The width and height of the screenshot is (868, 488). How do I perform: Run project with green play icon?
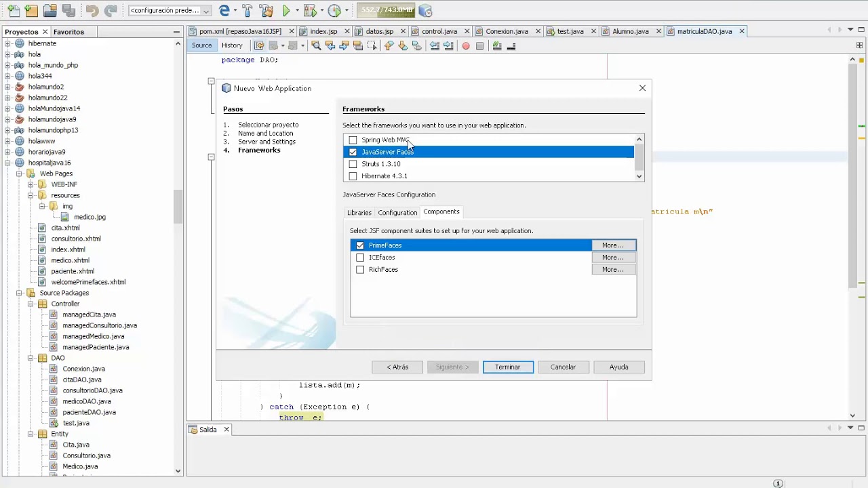(x=286, y=10)
